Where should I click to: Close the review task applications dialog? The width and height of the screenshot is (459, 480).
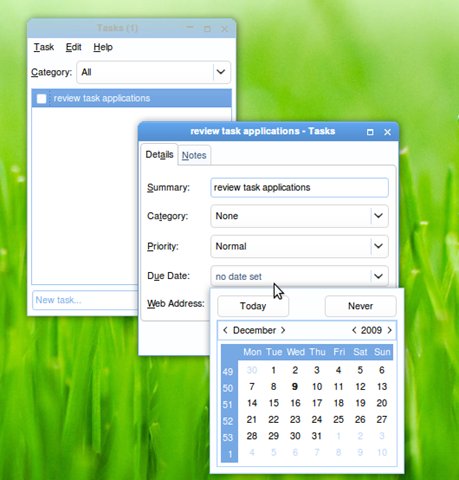point(387,132)
